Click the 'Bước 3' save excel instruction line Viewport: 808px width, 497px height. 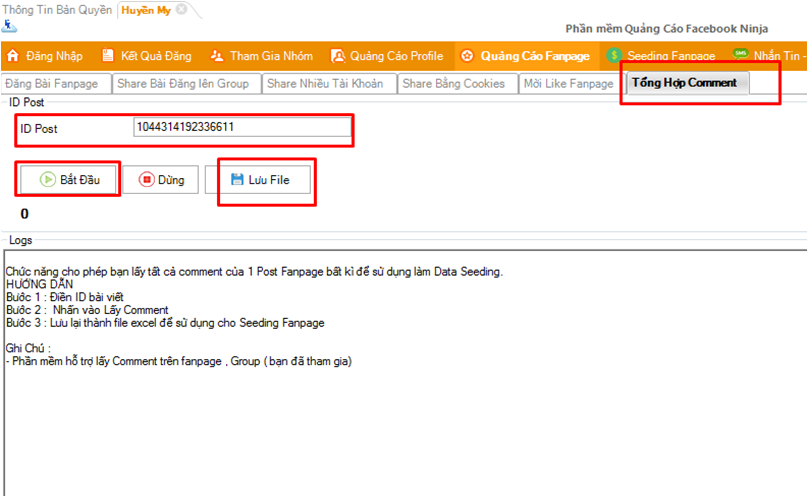point(165,323)
